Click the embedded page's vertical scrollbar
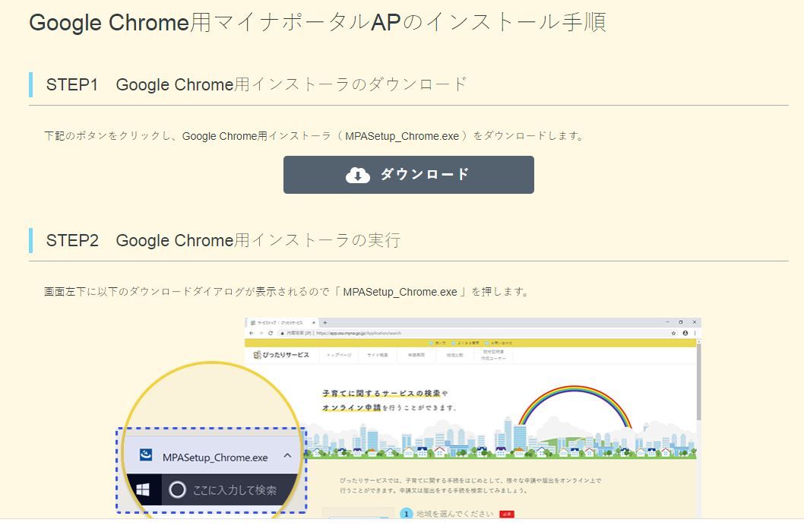This screenshot has height=532, width=804. point(698,382)
